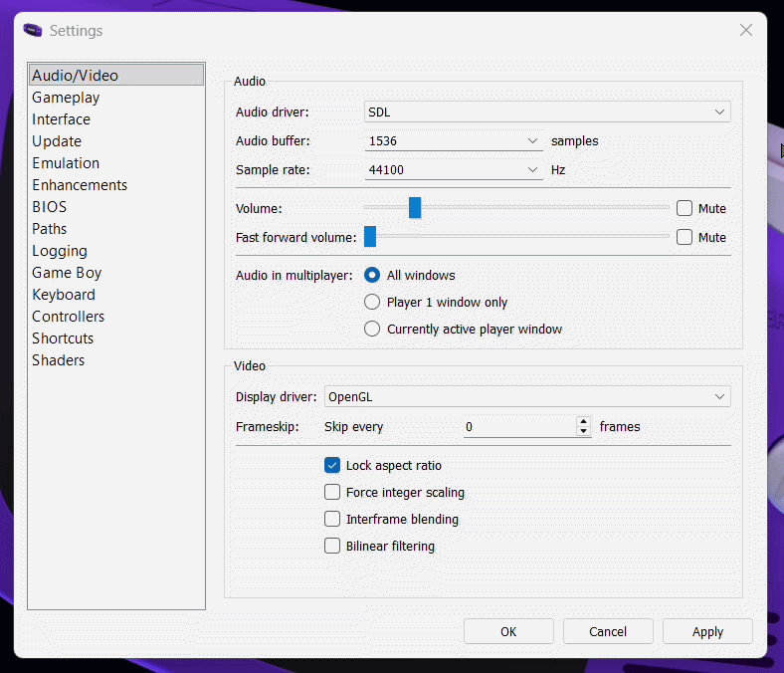Close the Settings dialog with the X

click(746, 30)
